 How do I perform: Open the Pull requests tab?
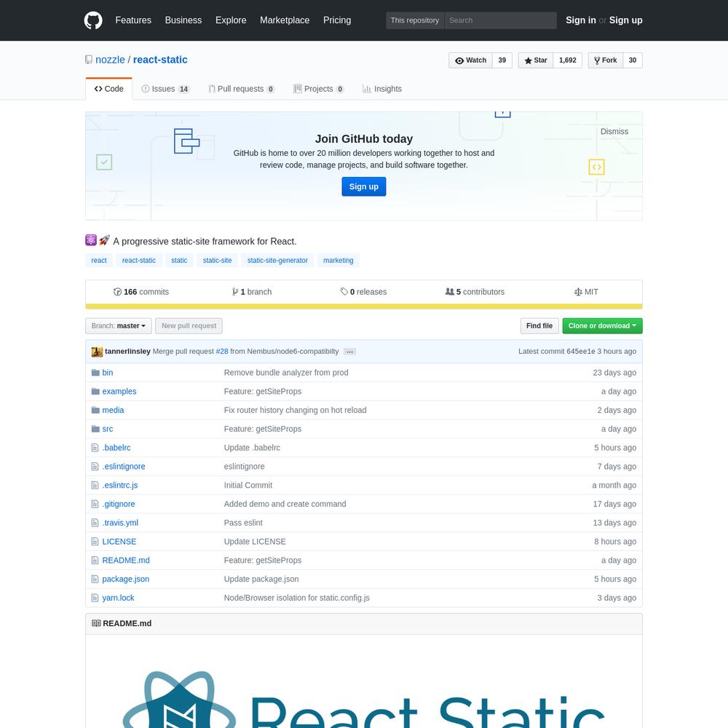pyautogui.click(x=242, y=89)
